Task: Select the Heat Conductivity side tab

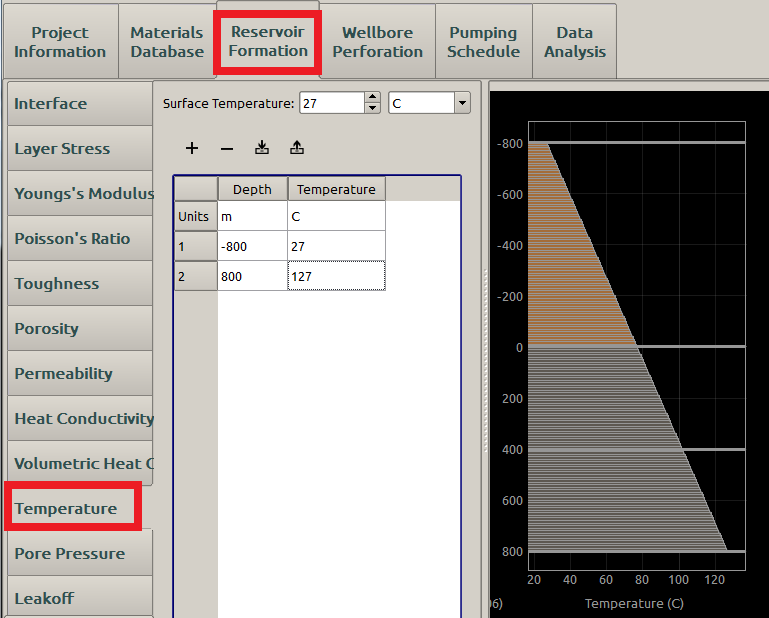Action: coord(80,419)
